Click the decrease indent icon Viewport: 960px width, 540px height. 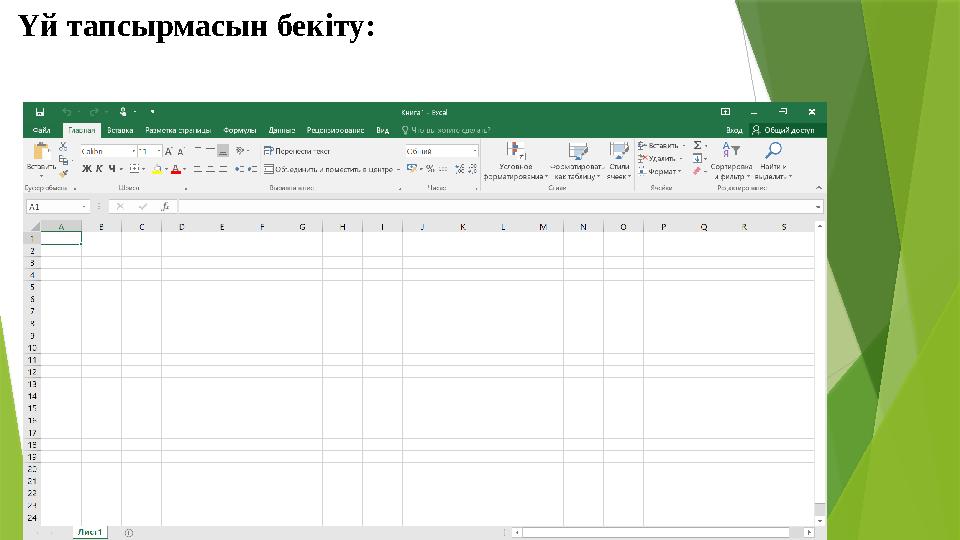(239, 169)
